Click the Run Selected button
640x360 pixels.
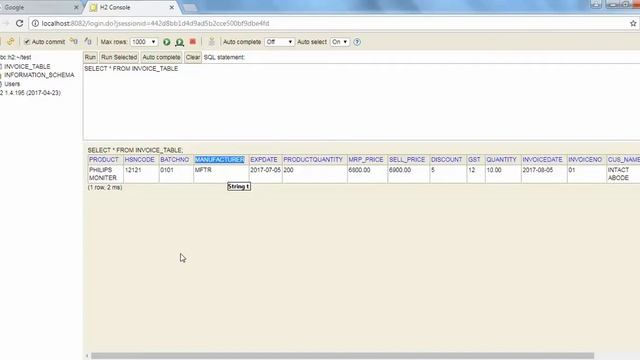point(119,57)
